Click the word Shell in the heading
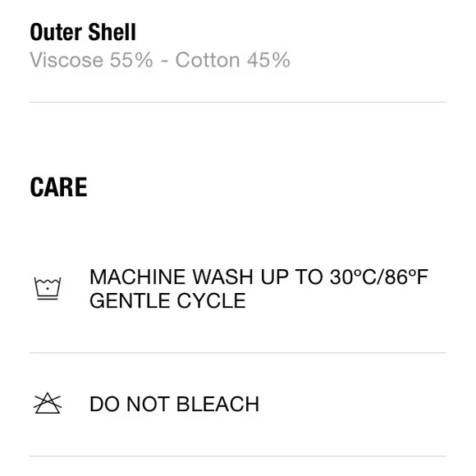 pos(112,32)
